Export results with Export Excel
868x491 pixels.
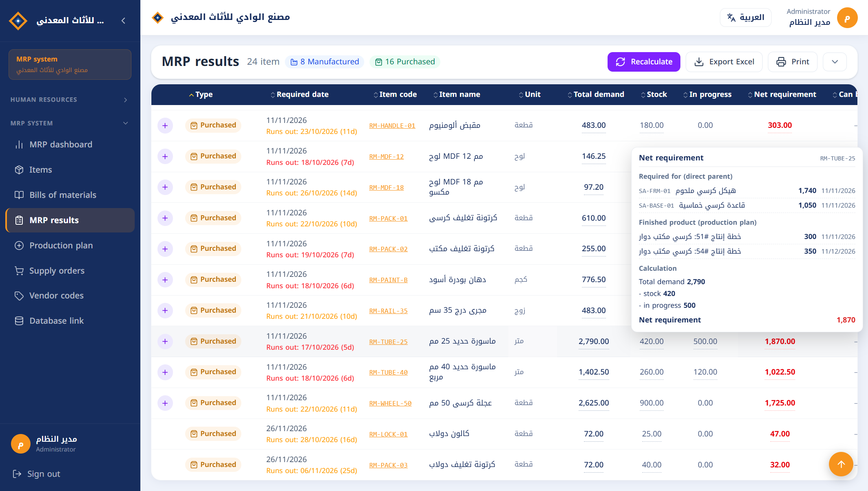[x=724, y=62]
